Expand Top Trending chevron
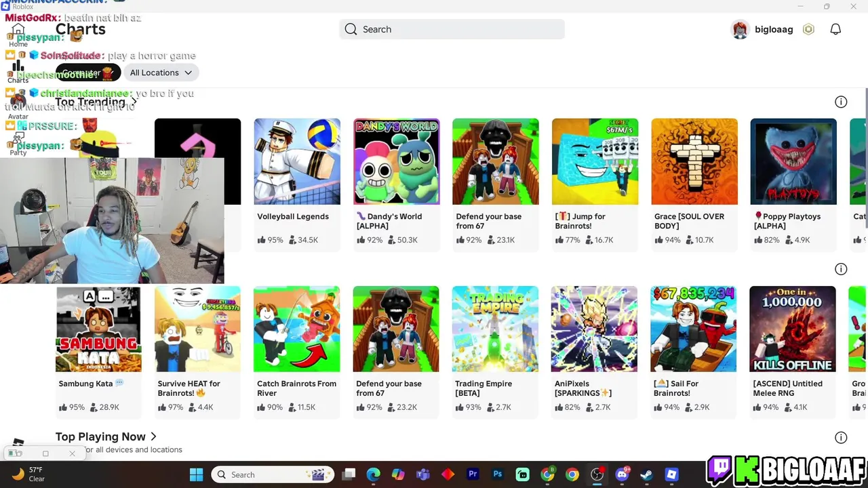868x488 pixels. [134, 102]
